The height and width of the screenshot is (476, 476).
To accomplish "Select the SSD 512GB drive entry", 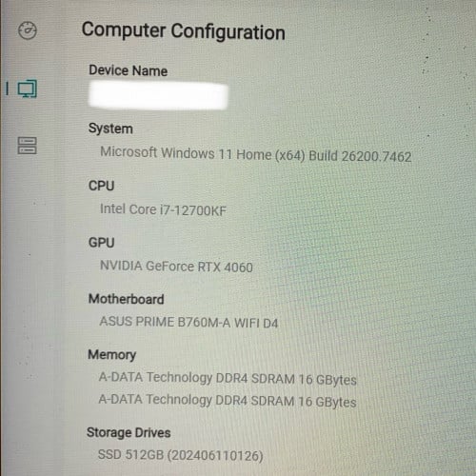I will tap(180, 455).
